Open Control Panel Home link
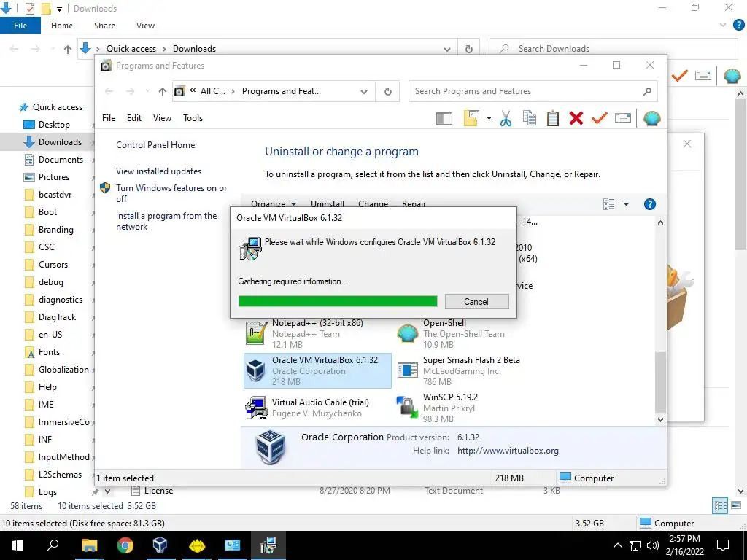 155,145
